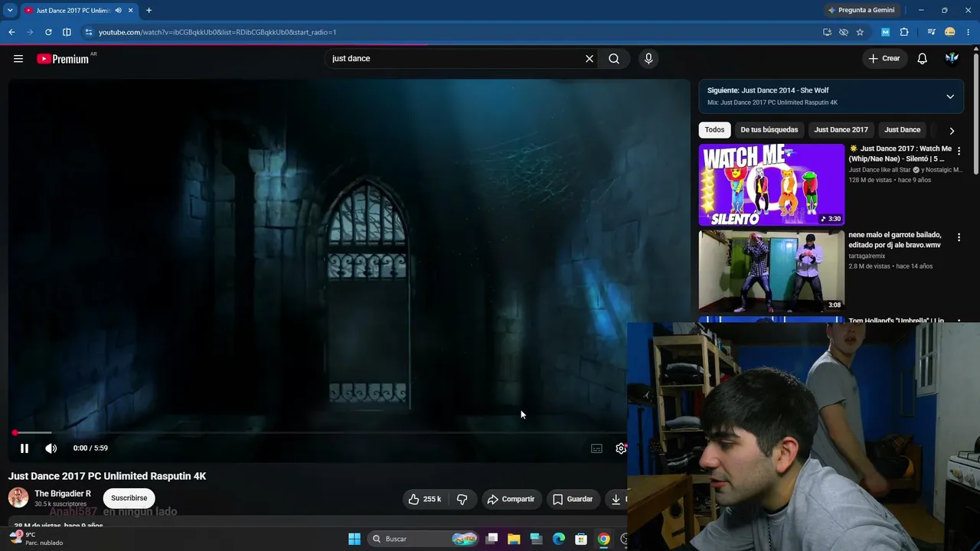Reload the YouTube page
Image resolution: width=980 pixels, height=551 pixels.
click(48, 32)
